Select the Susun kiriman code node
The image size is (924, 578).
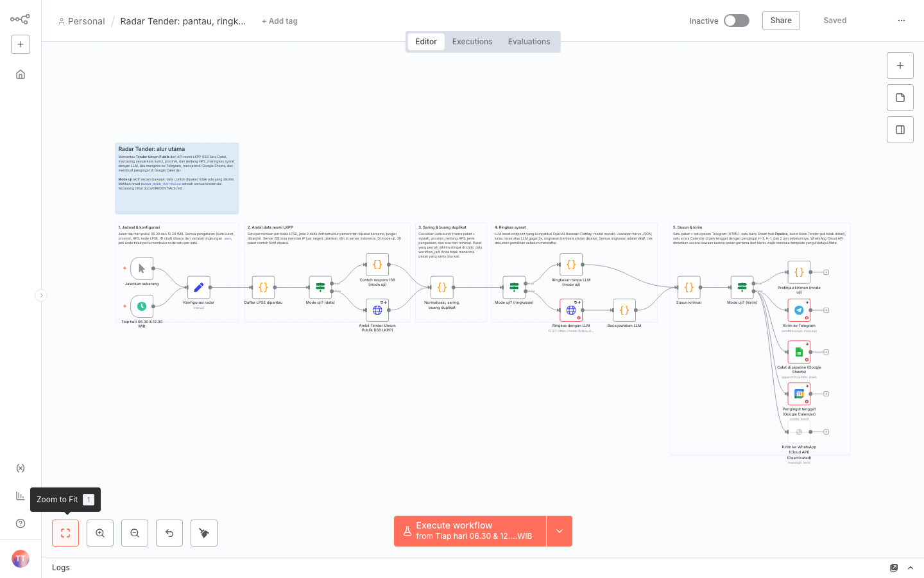tap(689, 287)
